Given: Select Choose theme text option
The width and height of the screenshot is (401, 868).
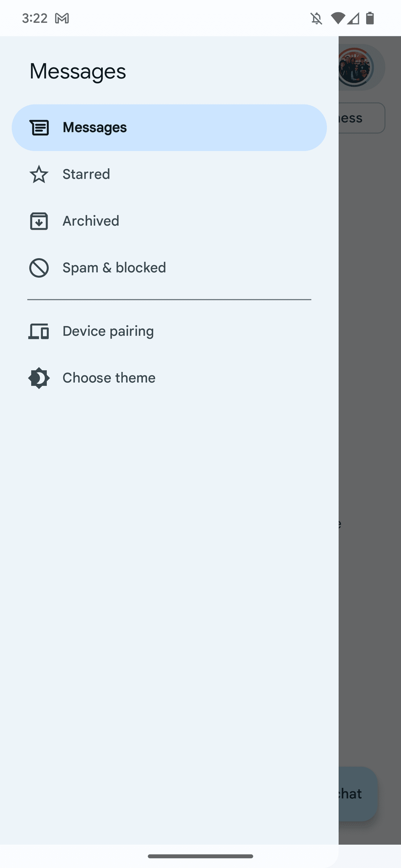Looking at the screenshot, I should 109,378.
